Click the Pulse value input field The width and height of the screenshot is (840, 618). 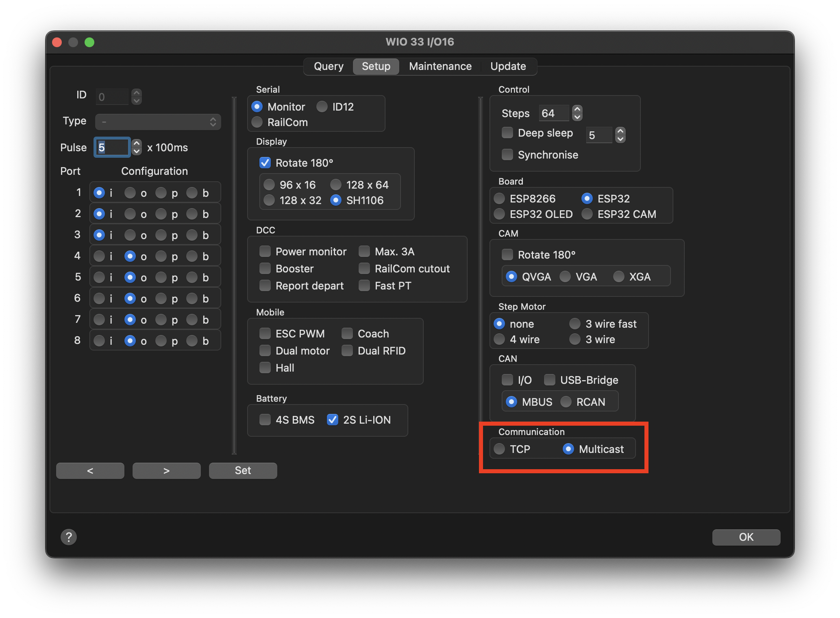pos(112,147)
